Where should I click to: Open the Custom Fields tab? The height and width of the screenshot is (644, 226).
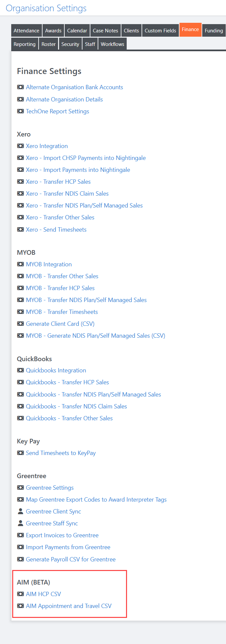[160, 31]
